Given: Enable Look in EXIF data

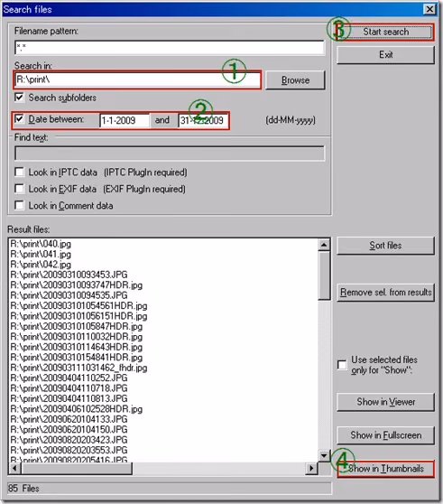Looking at the screenshot, I should (x=19, y=189).
